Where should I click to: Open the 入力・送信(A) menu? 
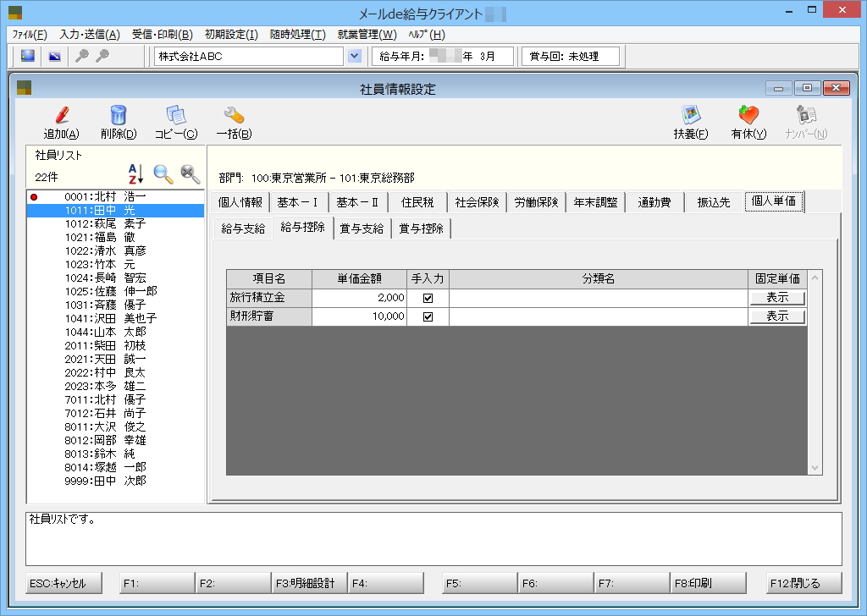click(90, 34)
